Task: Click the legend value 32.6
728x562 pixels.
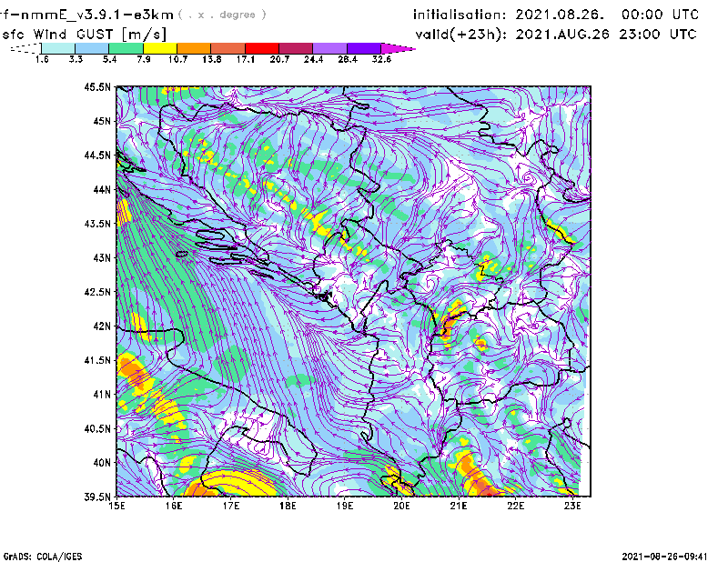Action: click(x=381, y=59)
